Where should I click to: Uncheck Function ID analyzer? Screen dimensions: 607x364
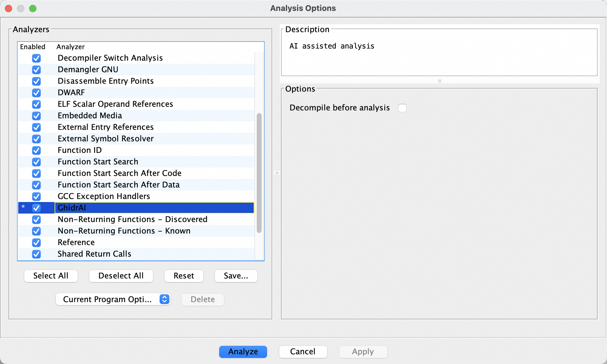click(x=36, y=150)
